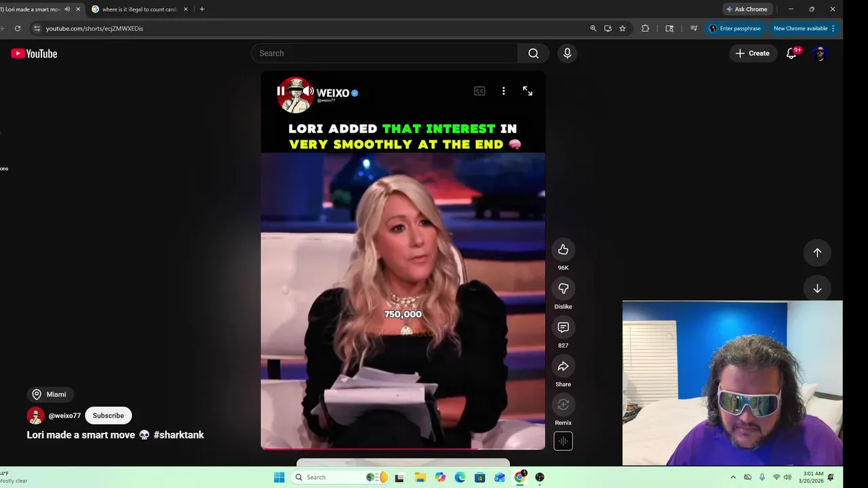Go to next Short with down arrow
This screenshot has width=868, height=488.
[x=817, y=289]
